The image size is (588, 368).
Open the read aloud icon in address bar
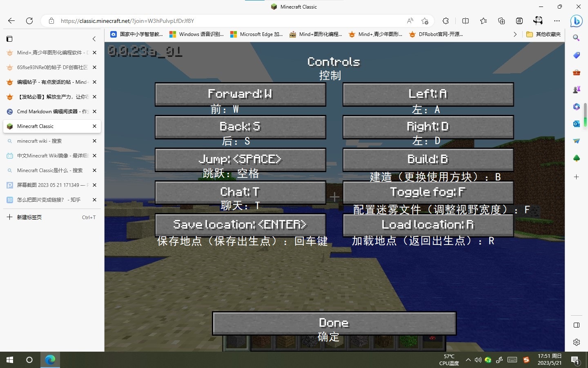coord(410,21)
